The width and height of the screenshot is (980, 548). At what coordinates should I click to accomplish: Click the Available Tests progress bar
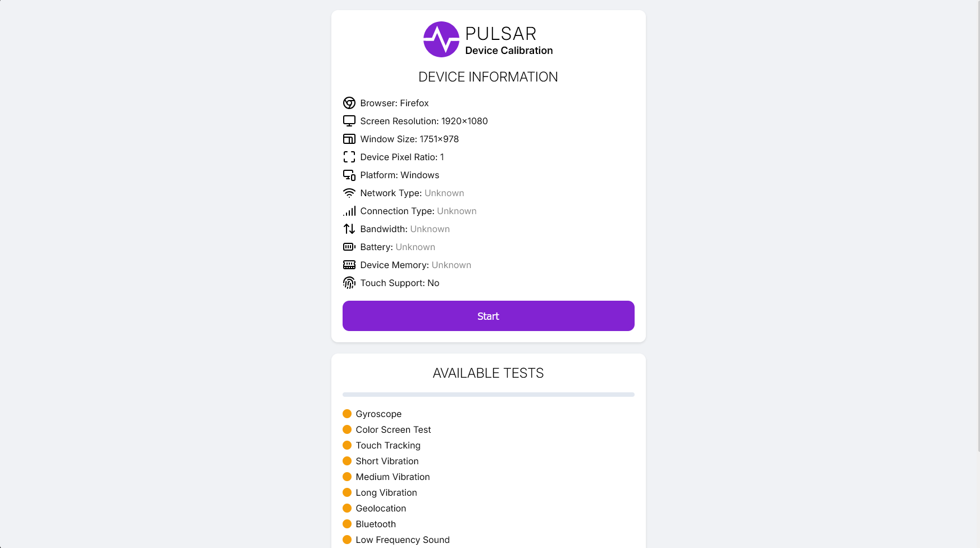(x=488, y=395)
